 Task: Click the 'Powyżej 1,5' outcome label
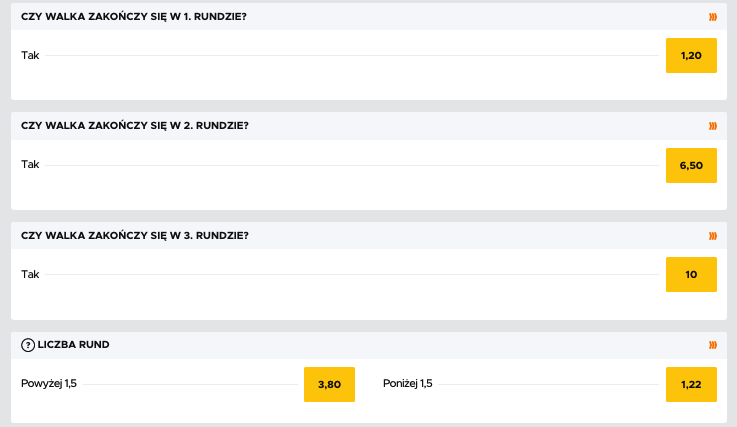tap(49, 384)
